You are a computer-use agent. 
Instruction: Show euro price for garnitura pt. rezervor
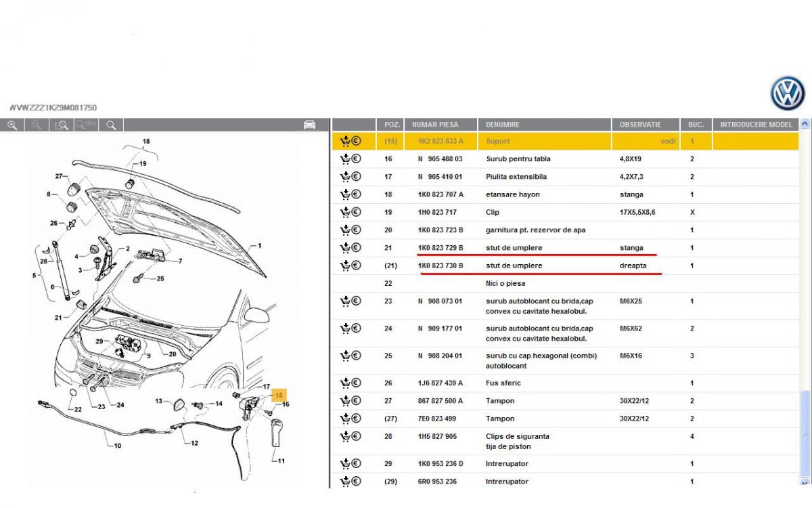click(356, 229)
